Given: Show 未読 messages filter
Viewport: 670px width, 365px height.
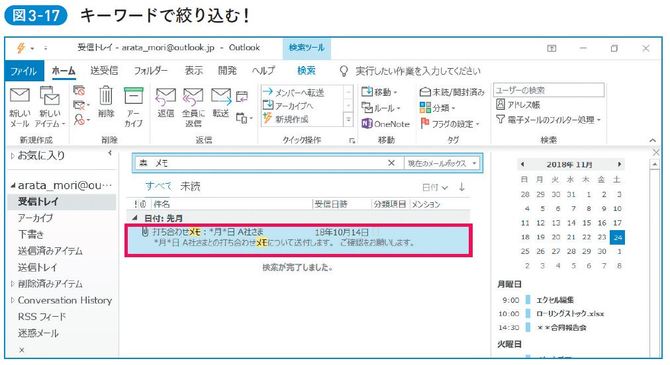Looking at the screenshot, I should point(190,186).
